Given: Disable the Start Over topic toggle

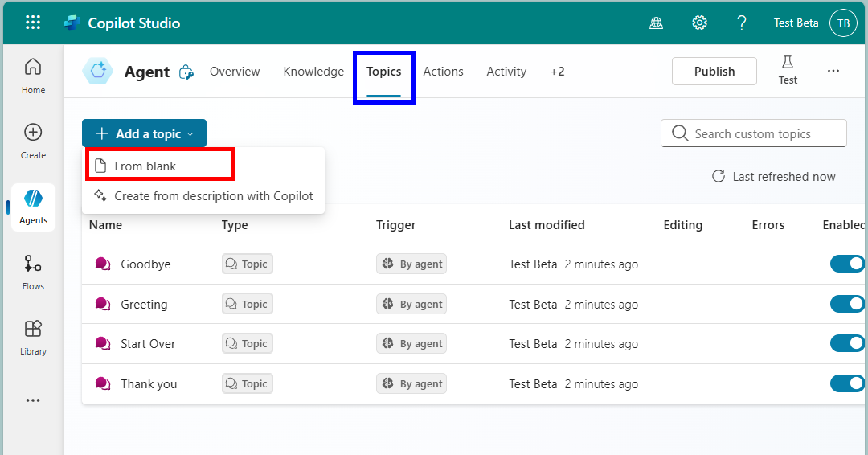Looking at the screenshot, I should [x=848, y=344].
